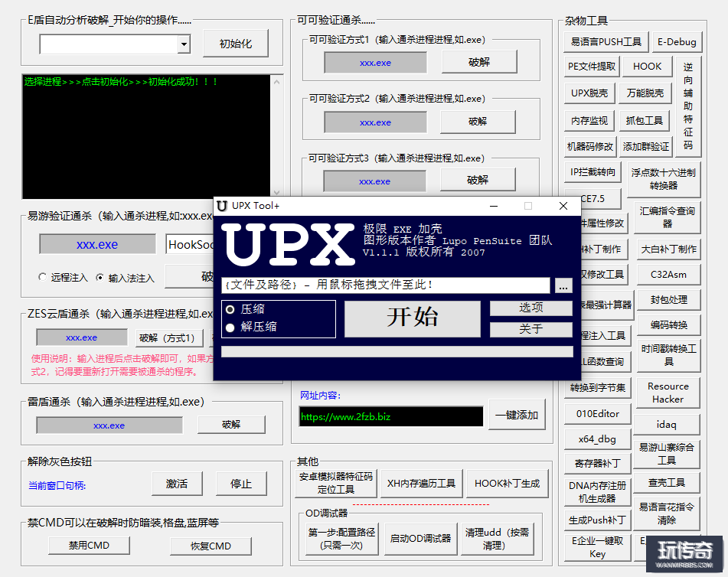The image size is (728, 577).
Task: Click 破解 for 可可验证方式3
Action: 478,180
